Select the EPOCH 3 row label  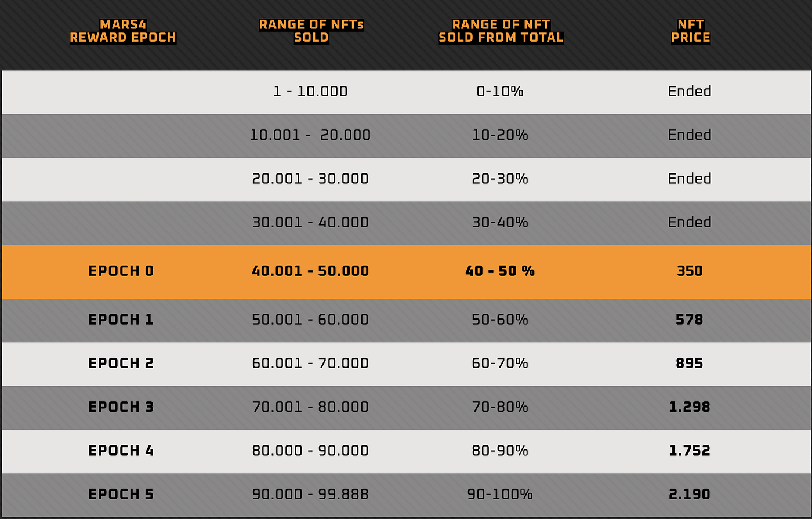pos(121,407)
